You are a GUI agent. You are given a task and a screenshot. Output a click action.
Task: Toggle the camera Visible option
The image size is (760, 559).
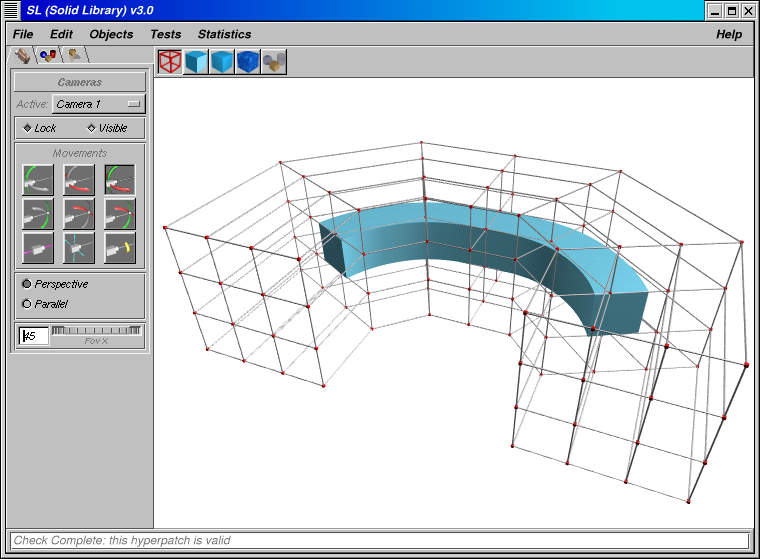pos(107,128)
